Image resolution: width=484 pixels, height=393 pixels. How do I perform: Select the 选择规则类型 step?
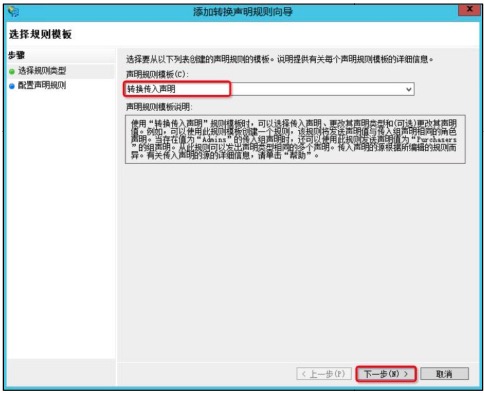(42, 71)
